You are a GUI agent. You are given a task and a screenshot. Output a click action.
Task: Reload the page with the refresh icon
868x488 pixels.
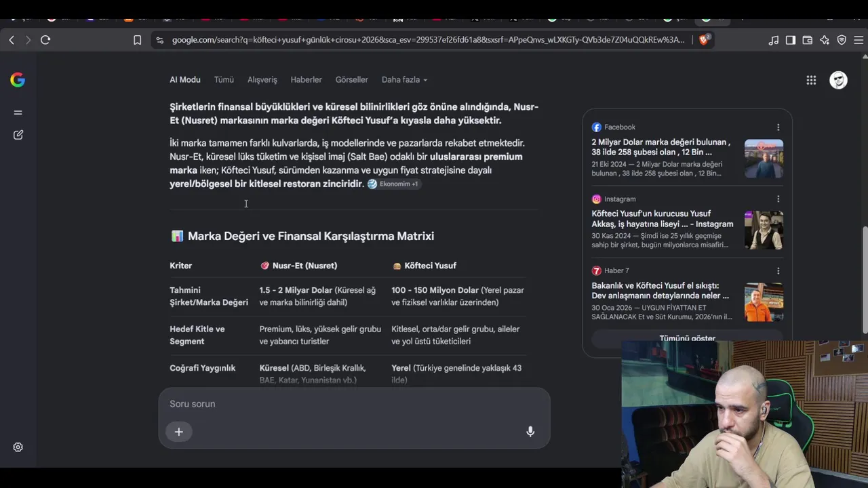point(45,40)
